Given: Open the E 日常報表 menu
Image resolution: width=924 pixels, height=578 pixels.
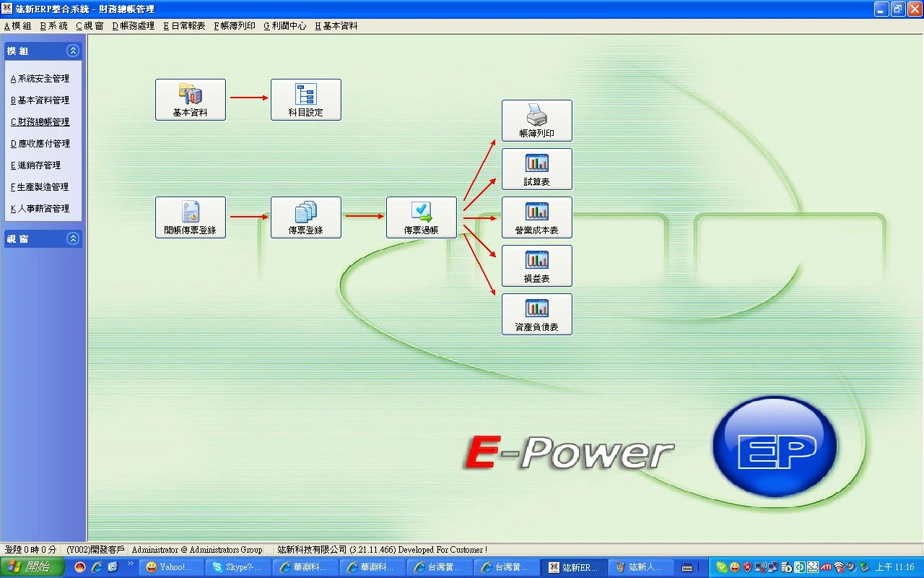Looking at the screenshot, I should pos(184,26).
